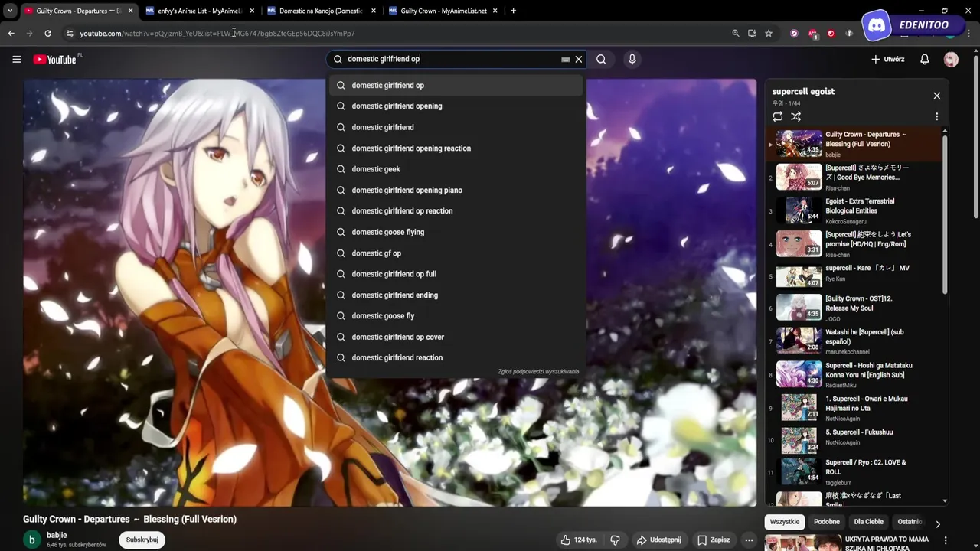Share the video via Udostępnij
This screenshot has width=980, height=551.
[658, 540]
